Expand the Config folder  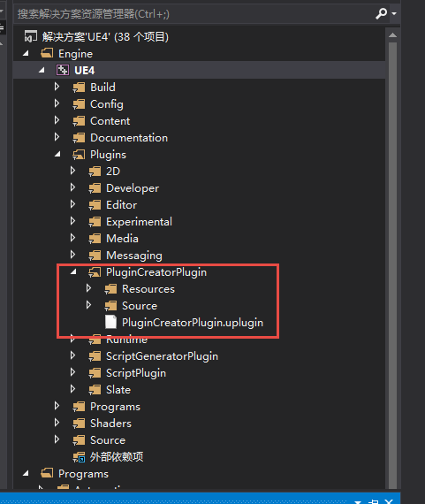pyautogui.click(x=57, y=103)
